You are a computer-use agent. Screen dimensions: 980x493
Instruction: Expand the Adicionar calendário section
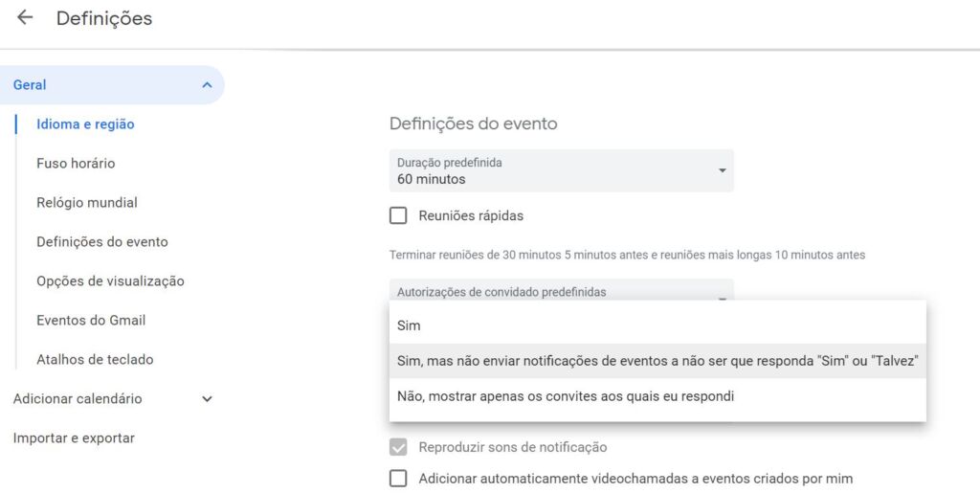click(207, 399)
